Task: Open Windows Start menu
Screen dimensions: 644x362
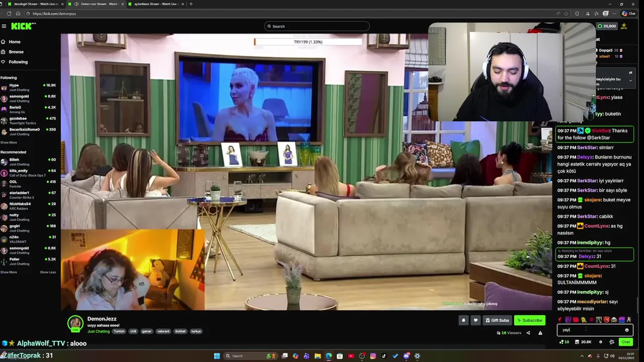Action: click(217, 356)
